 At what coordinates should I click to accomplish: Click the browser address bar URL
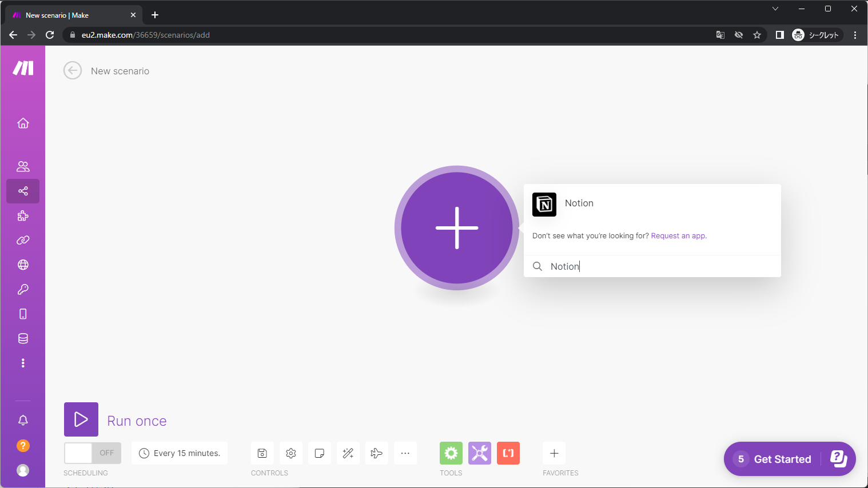(146, 35)
